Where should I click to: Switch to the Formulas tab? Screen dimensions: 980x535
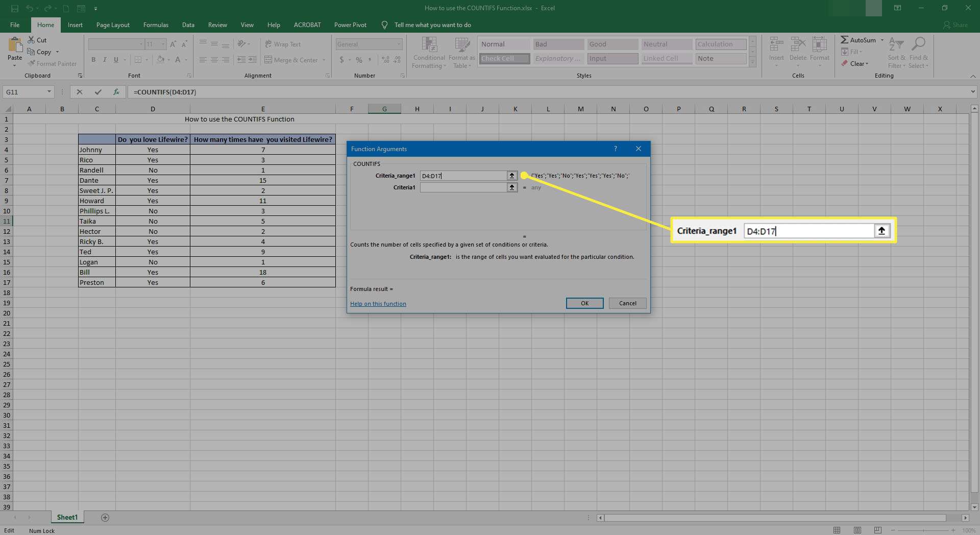156,25
